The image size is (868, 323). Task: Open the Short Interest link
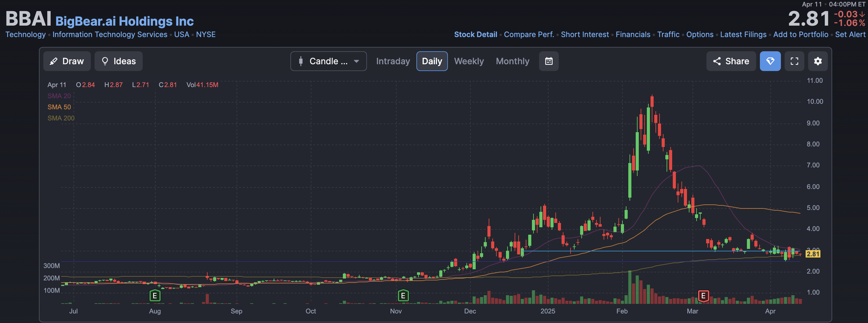(x=585, y=34)
